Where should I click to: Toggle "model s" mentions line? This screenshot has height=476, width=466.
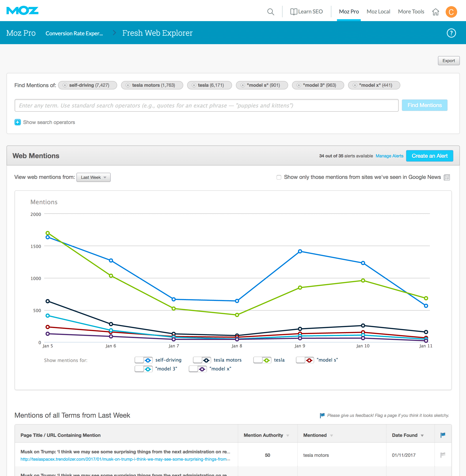305,360
